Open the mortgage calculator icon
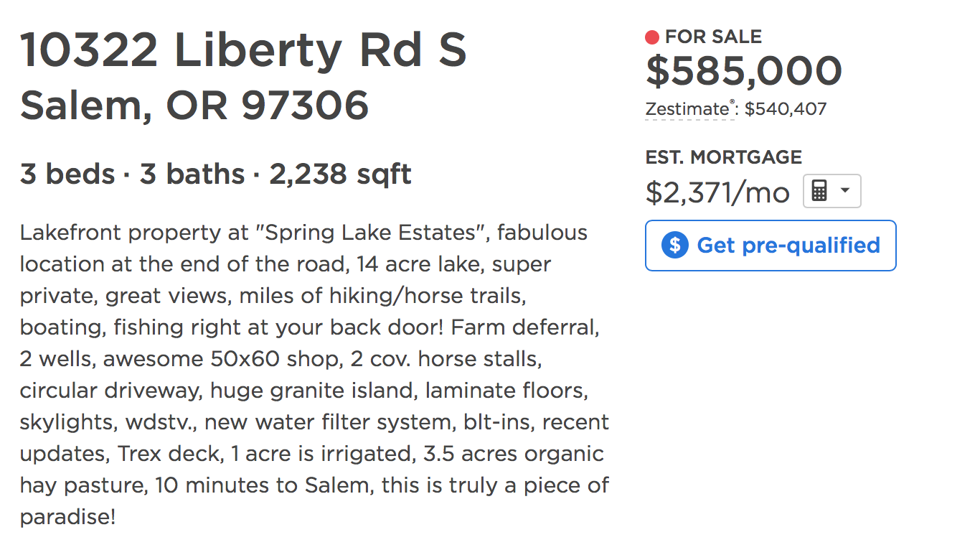Image resolution: width=980 pixels, height=550 pixels. coord(819,191)
